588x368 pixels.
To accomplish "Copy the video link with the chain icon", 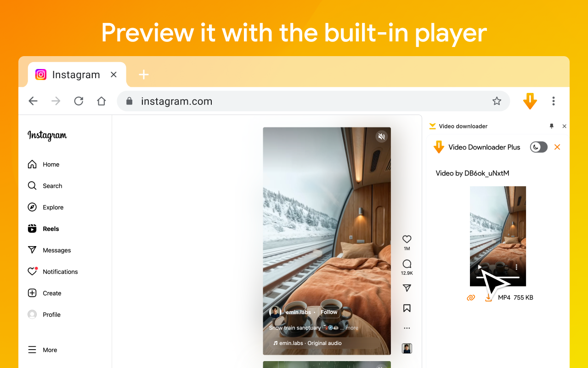I will pos(470,298).
